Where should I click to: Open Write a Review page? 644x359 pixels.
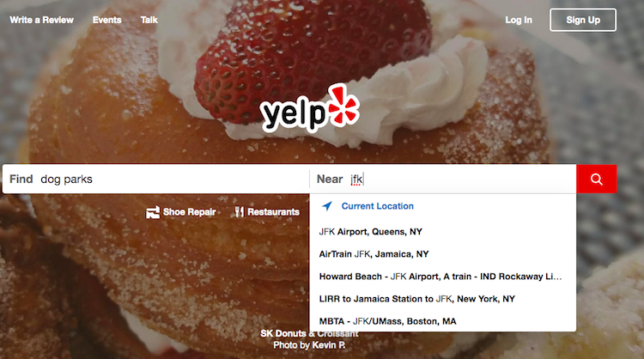(41, 20)
